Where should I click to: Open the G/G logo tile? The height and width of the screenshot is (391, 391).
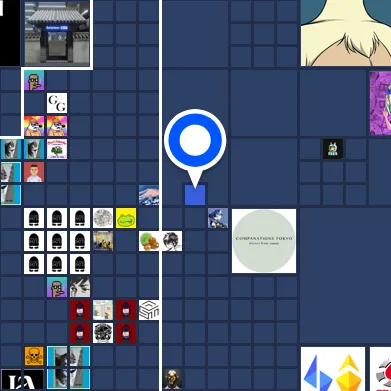click(57, 103)
